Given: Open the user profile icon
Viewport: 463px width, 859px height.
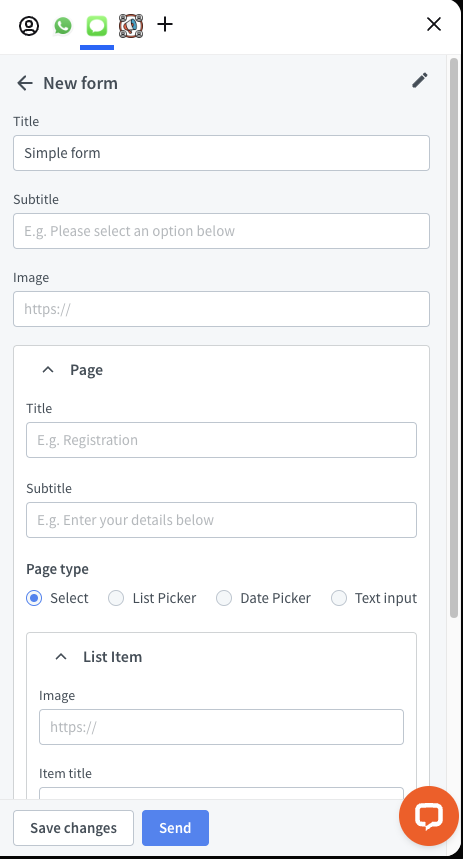Looking at the screenshot, I should pyautogui.click(x=29, y=26).
